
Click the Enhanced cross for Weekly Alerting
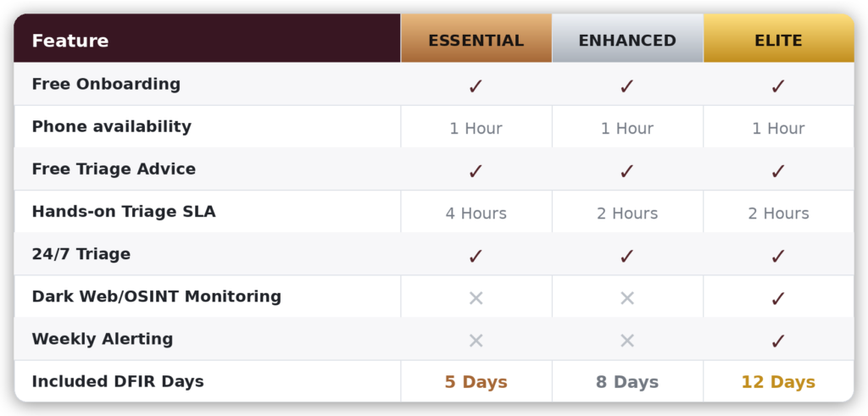coord(627,341)
